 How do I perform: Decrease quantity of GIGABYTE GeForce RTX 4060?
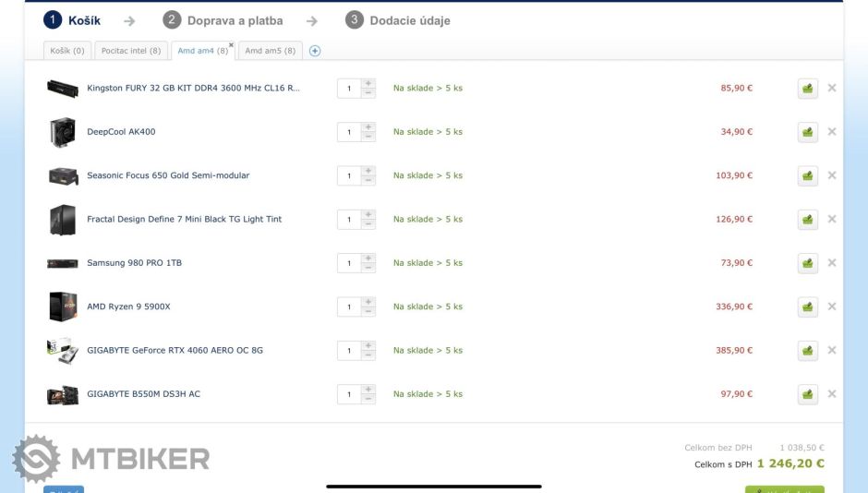point(368,355)
